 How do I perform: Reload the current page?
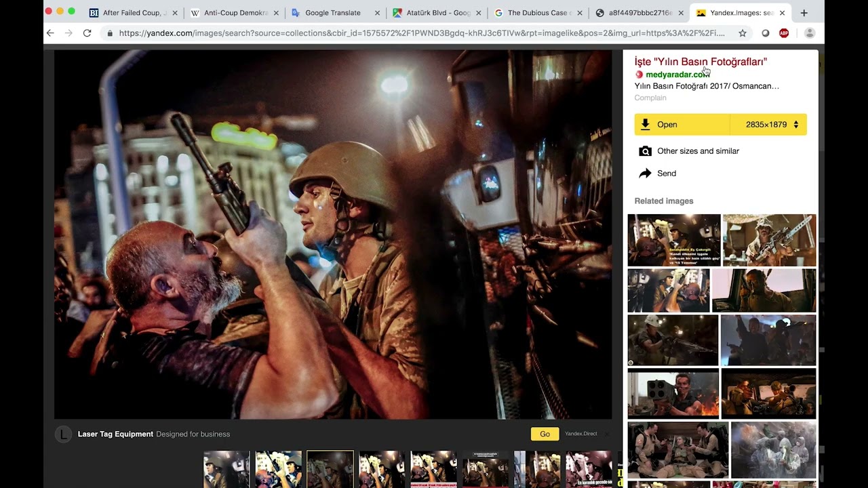pos(87,33)
